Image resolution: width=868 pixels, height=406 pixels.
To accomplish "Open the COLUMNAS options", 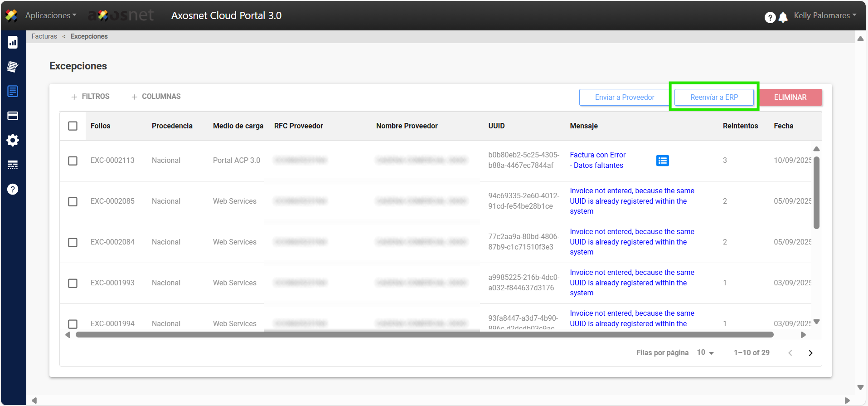I will [156, 97].
